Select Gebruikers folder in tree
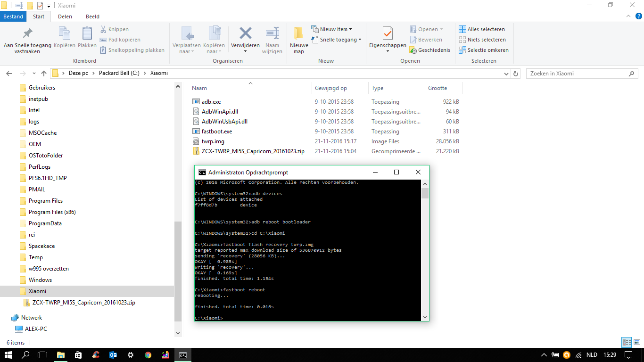 pyautogui.click(x=41, y=88)
